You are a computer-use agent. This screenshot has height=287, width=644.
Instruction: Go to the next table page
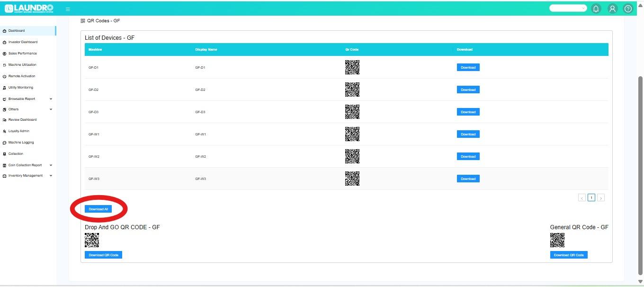tap(601, 198)
